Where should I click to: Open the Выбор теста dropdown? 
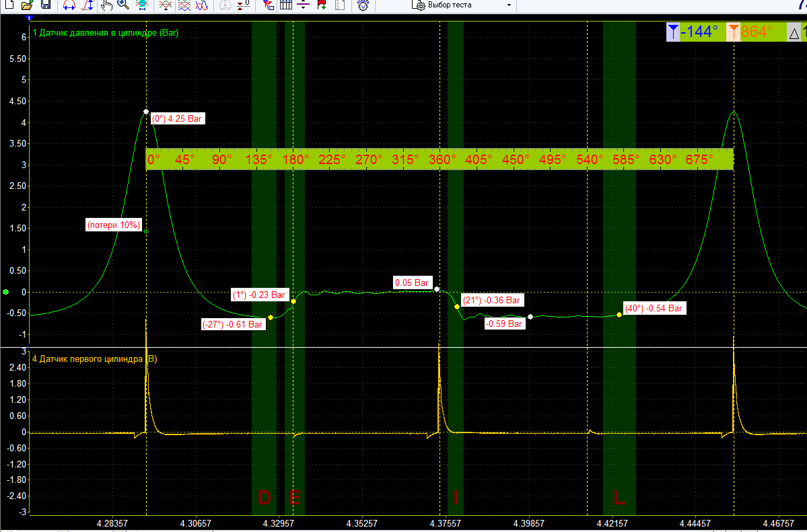(462, 5)
